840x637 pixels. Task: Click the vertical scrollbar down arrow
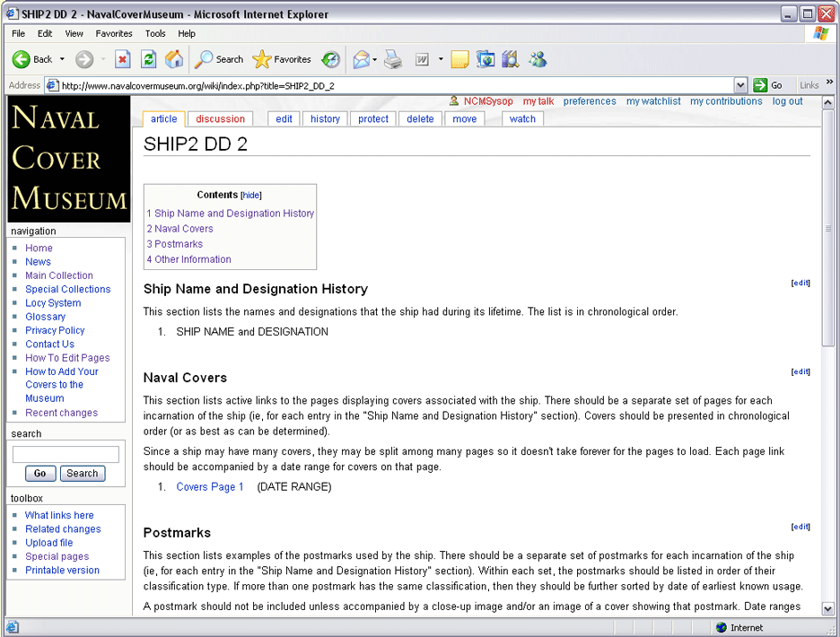[x=828, y=607]
